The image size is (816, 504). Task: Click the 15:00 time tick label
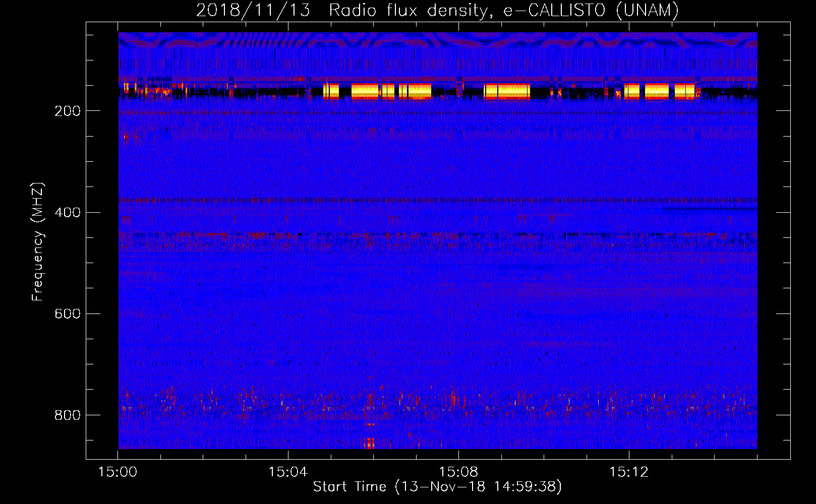118,472
